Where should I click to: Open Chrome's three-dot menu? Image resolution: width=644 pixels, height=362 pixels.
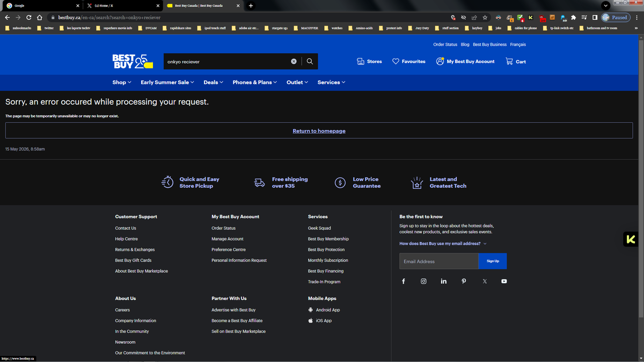point(637,17)
